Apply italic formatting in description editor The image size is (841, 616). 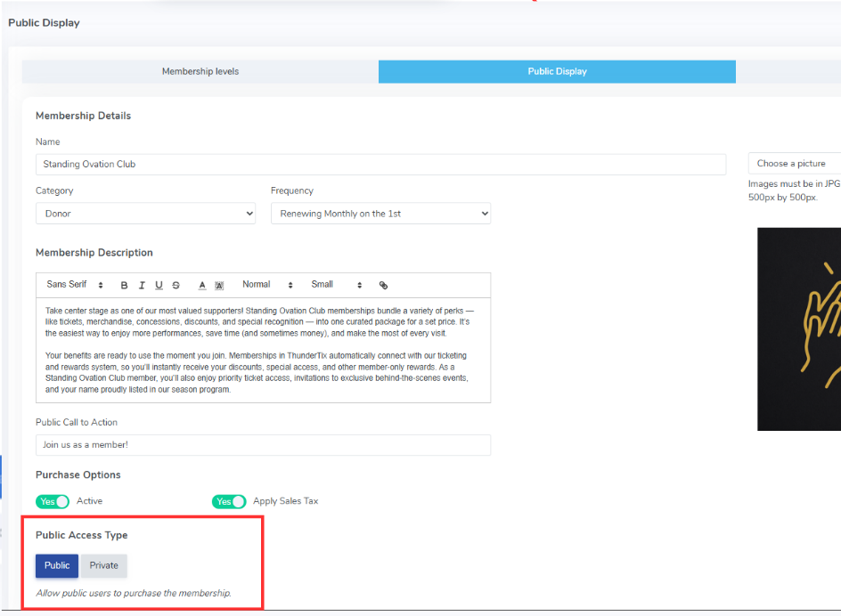click(x=142, y=285)
